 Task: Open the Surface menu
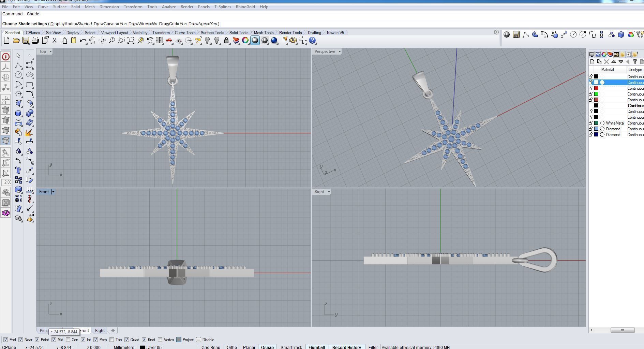click(60, 7)
